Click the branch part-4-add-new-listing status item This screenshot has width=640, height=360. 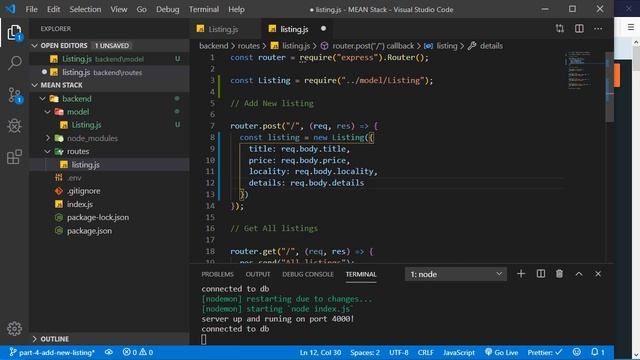pyautogui.click(x=52, y=352)
